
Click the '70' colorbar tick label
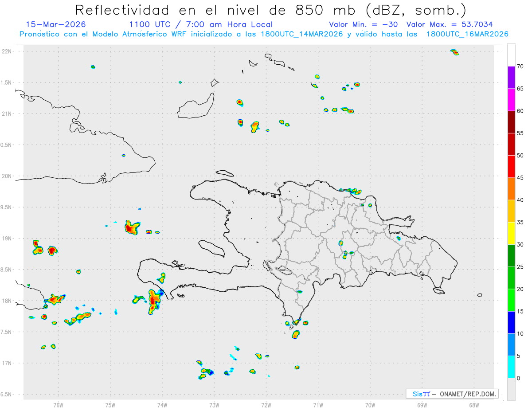520,67
